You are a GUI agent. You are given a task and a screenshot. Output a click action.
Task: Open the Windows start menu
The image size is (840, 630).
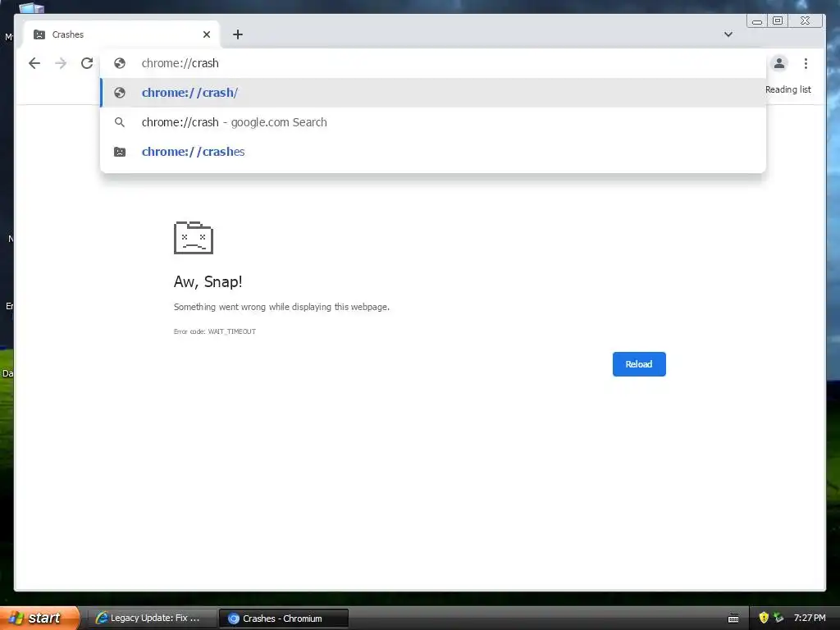[x=39, y=618]
